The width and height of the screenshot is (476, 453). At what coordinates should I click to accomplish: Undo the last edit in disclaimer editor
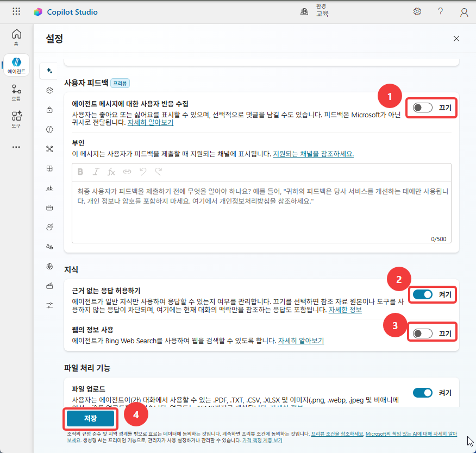[143, 172]
